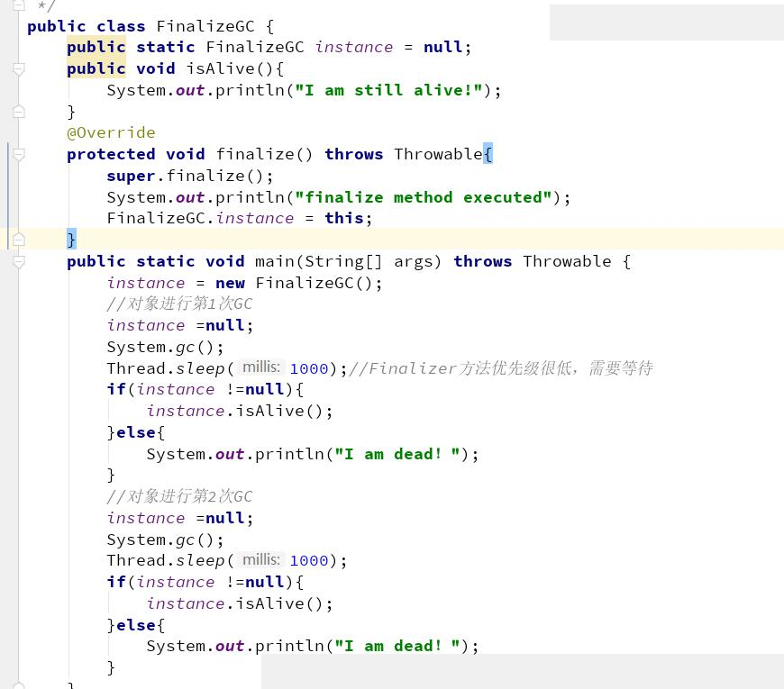Screen dimensions: 784x689
Task: Click the 'this' keyword in finalize
Action: click(344, 218)
